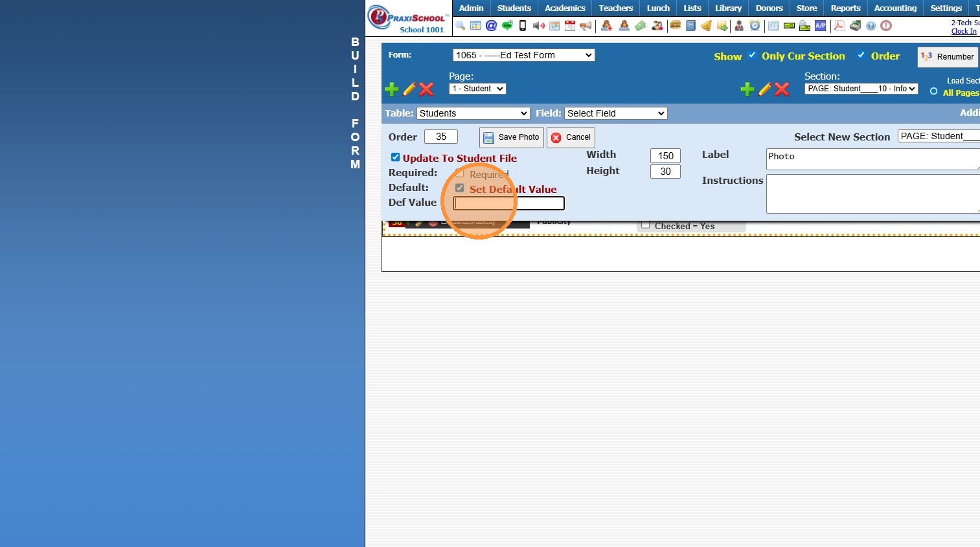The width and height of the screenshot is (980, 547).
Task: Open the Donors menu
Action: [769, 8]
